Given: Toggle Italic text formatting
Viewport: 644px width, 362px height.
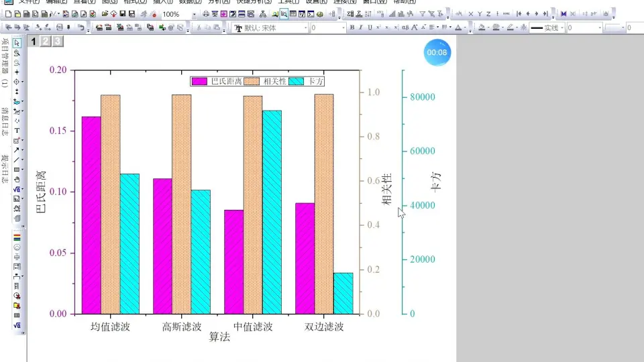Looking at the screenshot, I should 361,27.
